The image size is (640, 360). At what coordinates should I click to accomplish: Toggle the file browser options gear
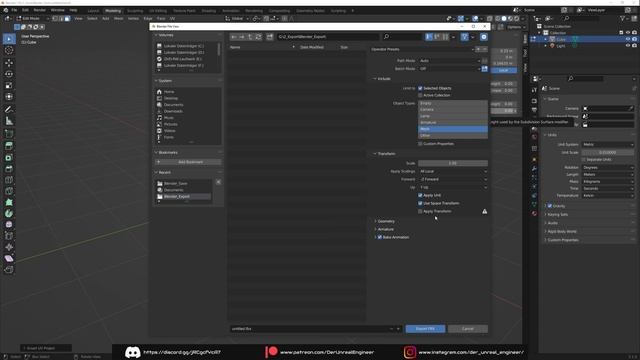tap(484, 37)
